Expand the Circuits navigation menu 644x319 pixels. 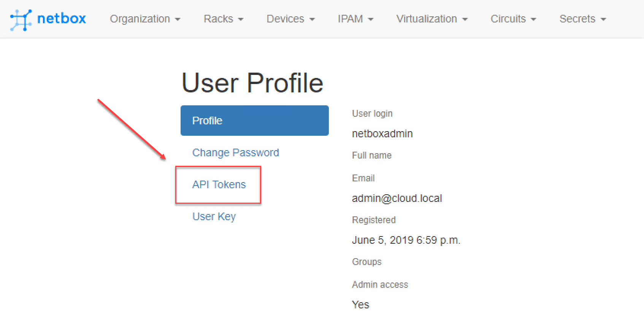(x=513, y=19)
